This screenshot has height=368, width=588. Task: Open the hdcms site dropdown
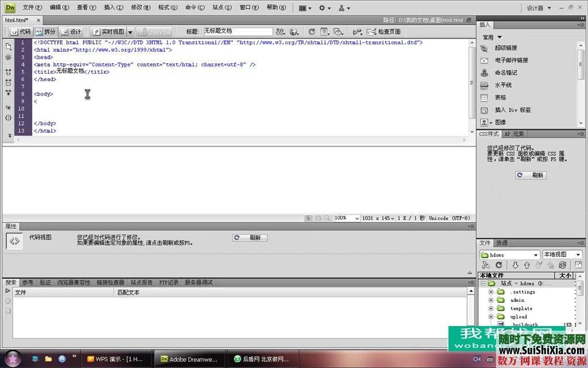509,255
